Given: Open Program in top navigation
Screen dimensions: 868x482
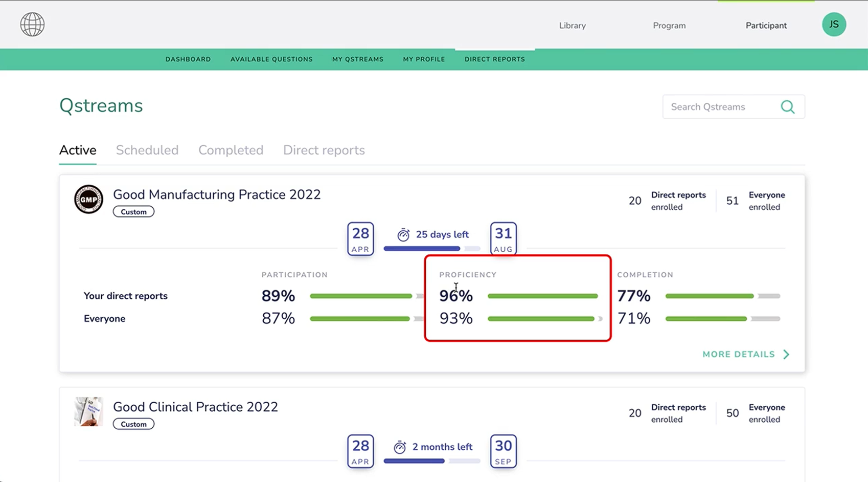Looking at the screenshot, I should (669, 26).
